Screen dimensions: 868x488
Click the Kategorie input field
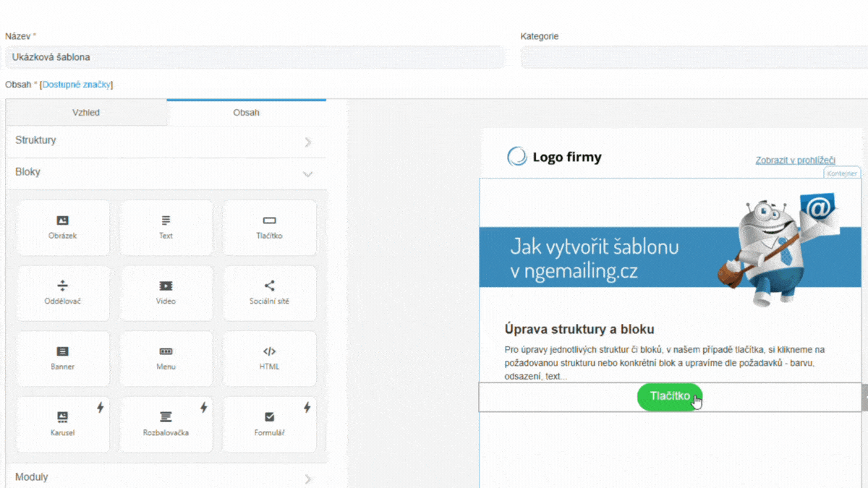tap(694, 57)
